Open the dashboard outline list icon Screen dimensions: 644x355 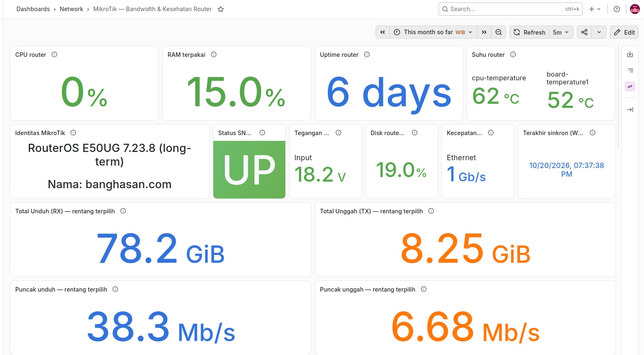click(630, 70)
